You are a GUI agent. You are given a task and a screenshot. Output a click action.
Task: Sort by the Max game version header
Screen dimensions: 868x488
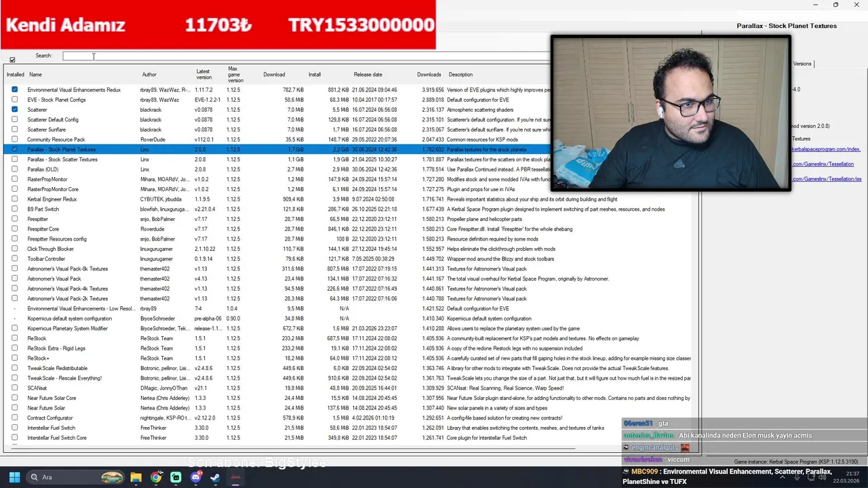pos(235,75)
